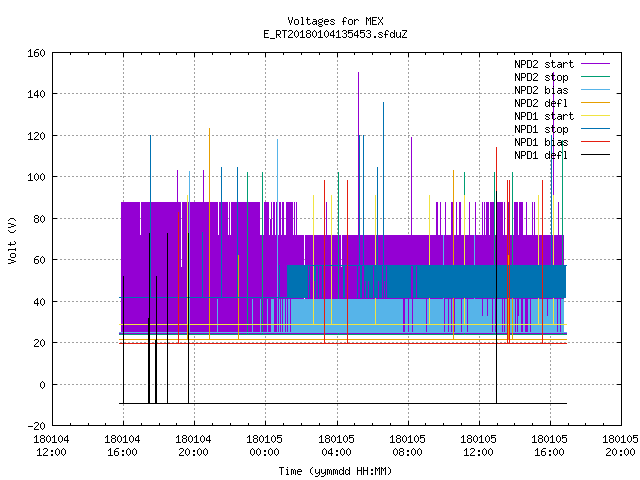The height and width of the screenshot is (480, 640).
Task: Click the Volt (V) y-axis label
Action: (x=13, y=240)
